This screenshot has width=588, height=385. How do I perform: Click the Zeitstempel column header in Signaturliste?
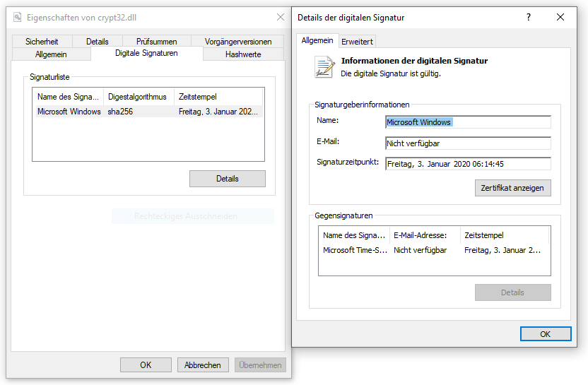pos(218,97)
